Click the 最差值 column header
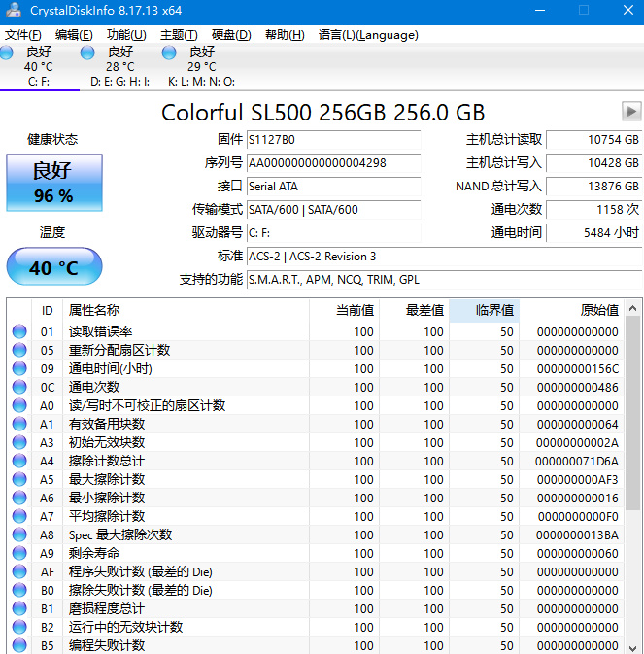 [415, 310]
